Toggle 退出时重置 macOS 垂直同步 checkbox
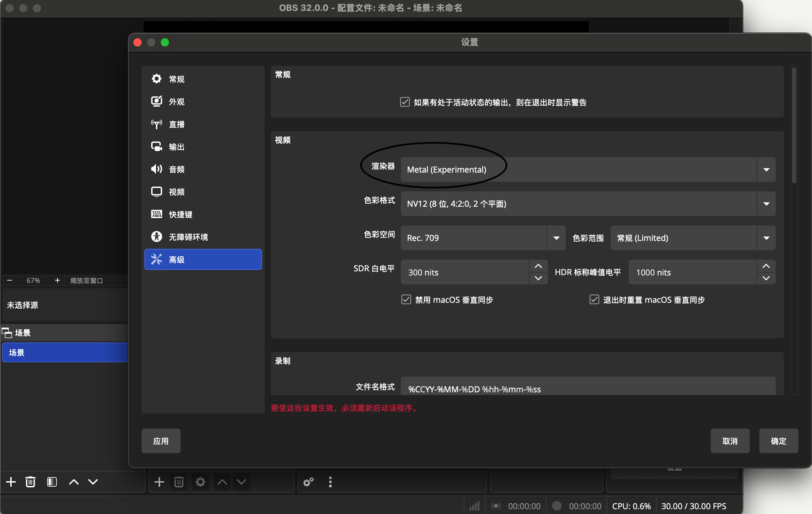 point(594,300)
